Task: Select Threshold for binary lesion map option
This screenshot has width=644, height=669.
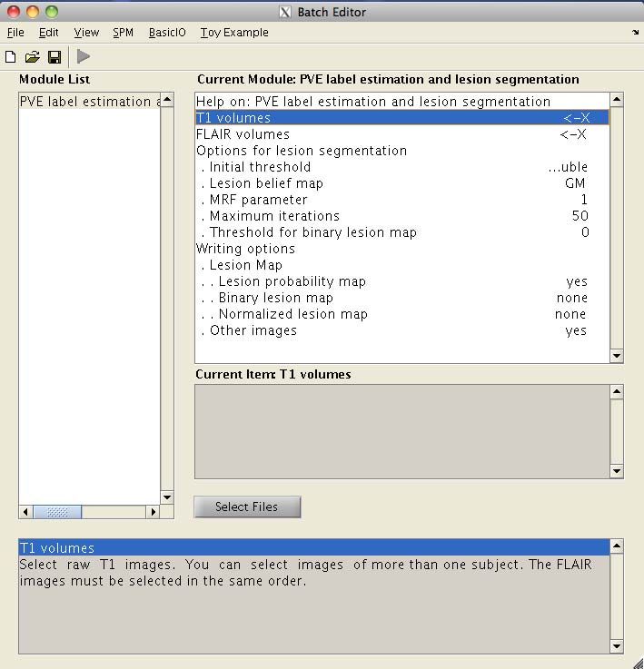Action: (402, 232)
